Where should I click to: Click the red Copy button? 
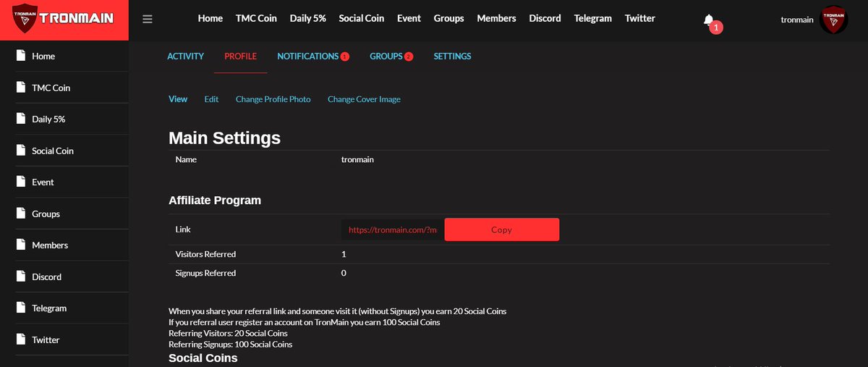pos(501,229)
